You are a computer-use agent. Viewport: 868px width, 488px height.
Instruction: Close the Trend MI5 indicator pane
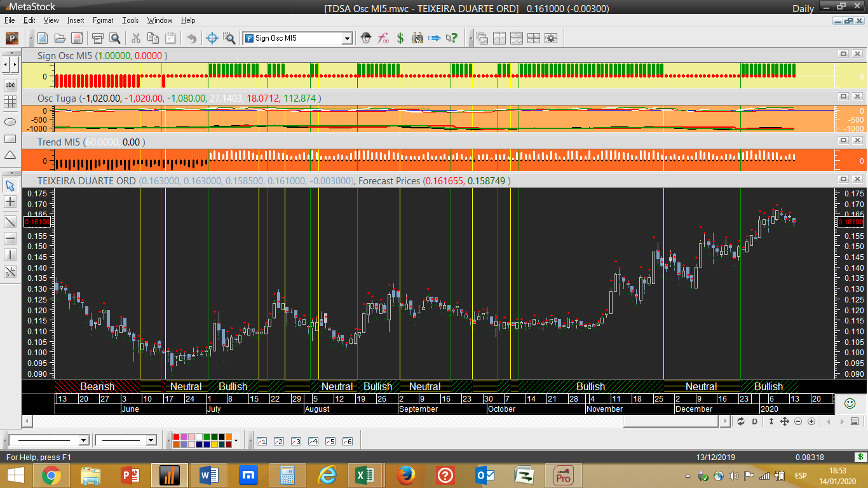[857, 142]
